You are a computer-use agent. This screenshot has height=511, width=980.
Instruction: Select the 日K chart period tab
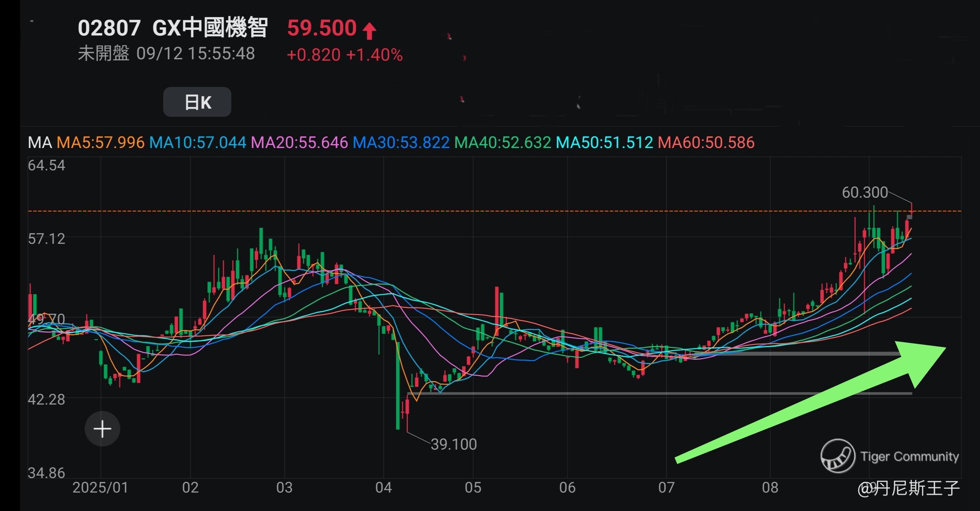tap(197, 102)
